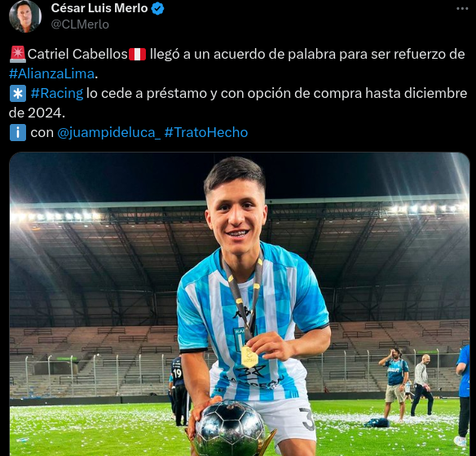This screenshot has height=456, width=476.
Task: Click the Catriel Cabellos name text
Action: tap(77, 54)
